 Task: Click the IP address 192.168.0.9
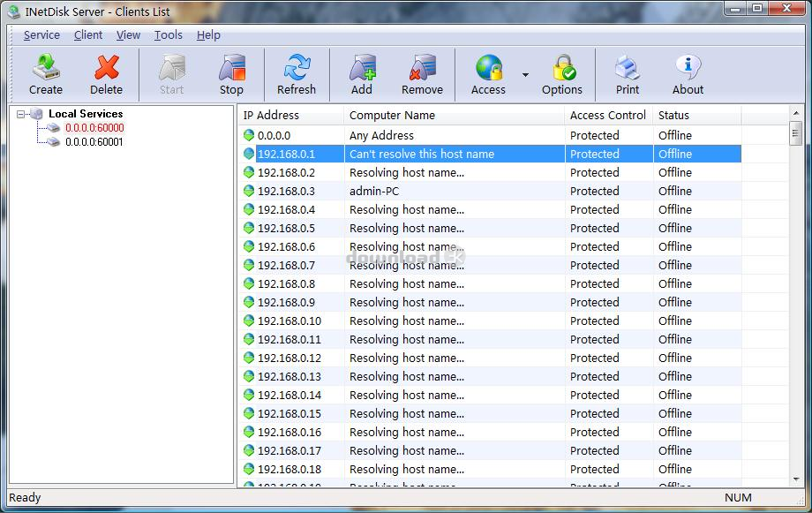coord(286,303)
